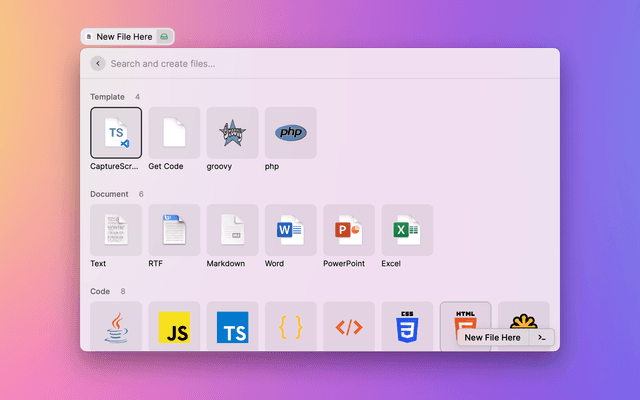Choose the Markdown document type
Image resolution: width=640 pixels, height=400 pixels.
pyautogui.click(x=232, y=230)
